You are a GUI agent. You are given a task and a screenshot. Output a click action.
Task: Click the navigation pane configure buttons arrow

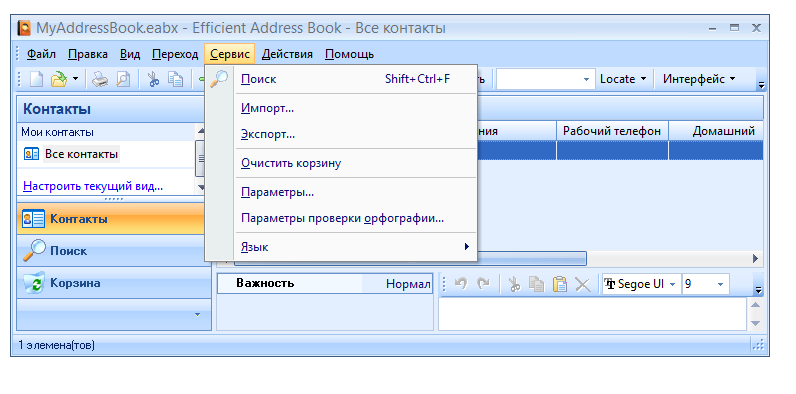tap(198, 315)
